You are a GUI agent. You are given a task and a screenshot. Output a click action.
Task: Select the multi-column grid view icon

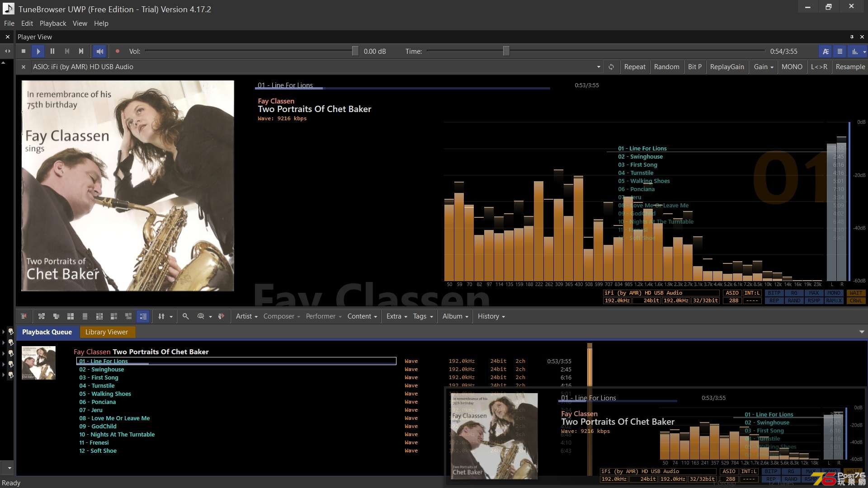99,316
